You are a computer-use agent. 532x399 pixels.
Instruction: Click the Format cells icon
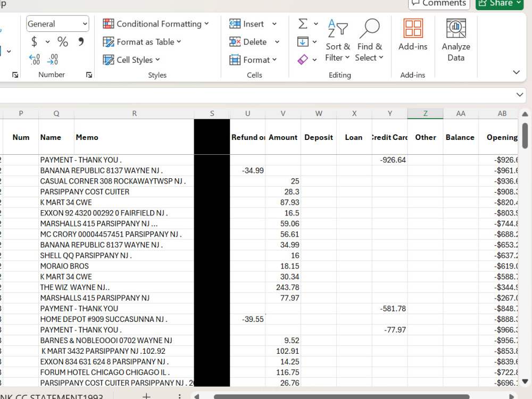pyautogui.click(x=235, y=60)
